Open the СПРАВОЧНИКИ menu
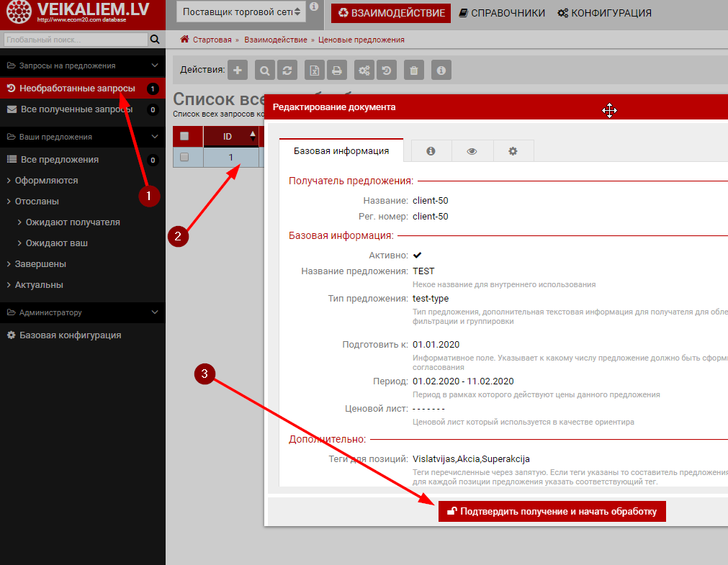Screen dimensions: 728x565 (x=501, y=13)
